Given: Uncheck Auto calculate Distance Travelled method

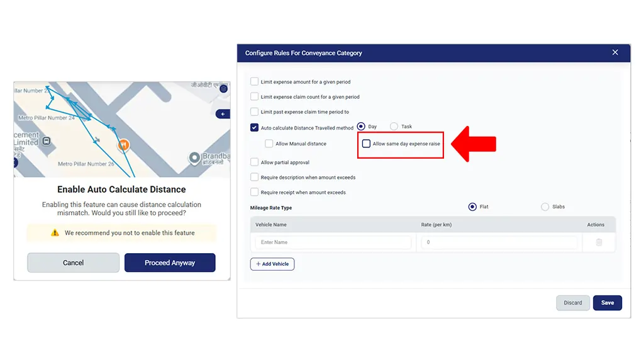Looking at the screenshot, I should (254, 128).
